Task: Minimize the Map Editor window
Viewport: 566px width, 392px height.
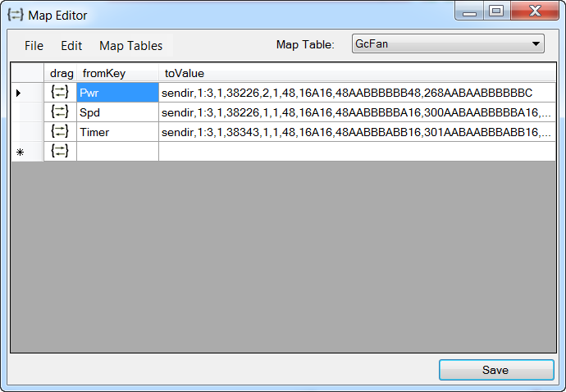Action: (470, 11)
